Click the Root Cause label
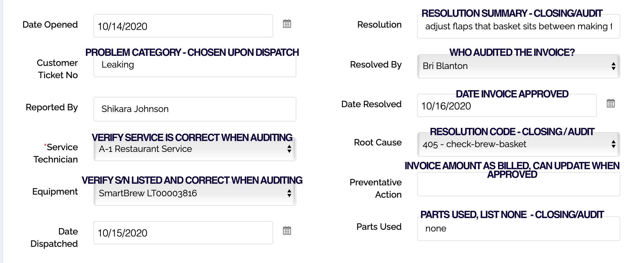 pyautogui.click(x=378, y=142)
